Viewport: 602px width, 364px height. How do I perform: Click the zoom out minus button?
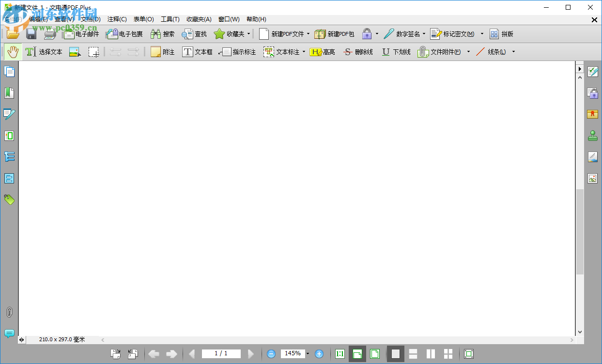coord(271,354)
